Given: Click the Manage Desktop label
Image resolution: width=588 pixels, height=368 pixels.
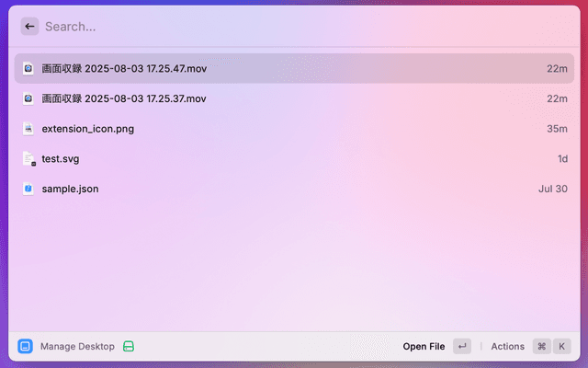Looking at the screenshot, I should click(77, 347).
